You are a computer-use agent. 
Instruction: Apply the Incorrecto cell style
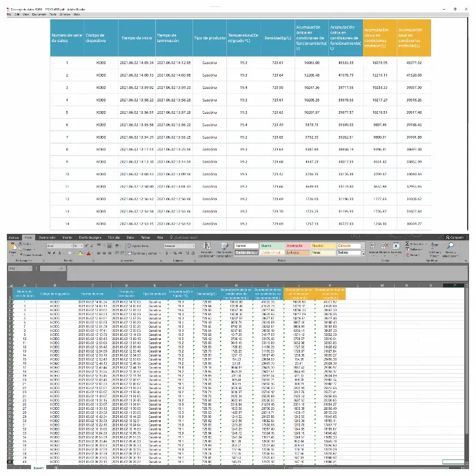point(297,246)
